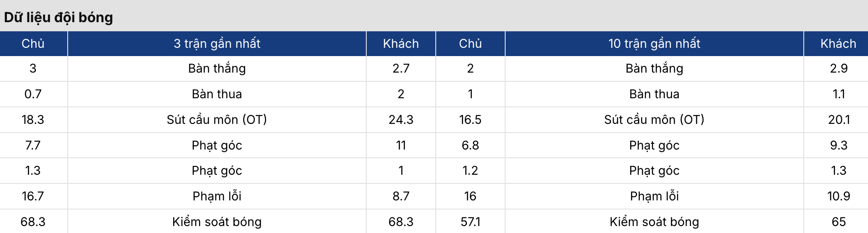The height and width of the screenshot is (233, 868).
Task: Click the "Dữ liệu đội bóng" title
Action: point(59,17)
